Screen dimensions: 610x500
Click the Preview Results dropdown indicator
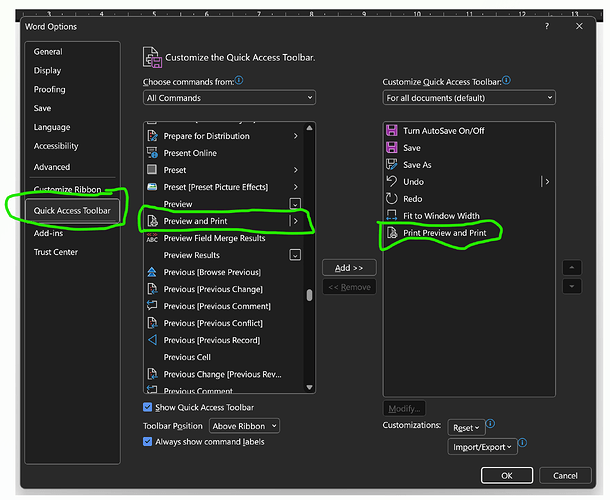coord(295,255)
